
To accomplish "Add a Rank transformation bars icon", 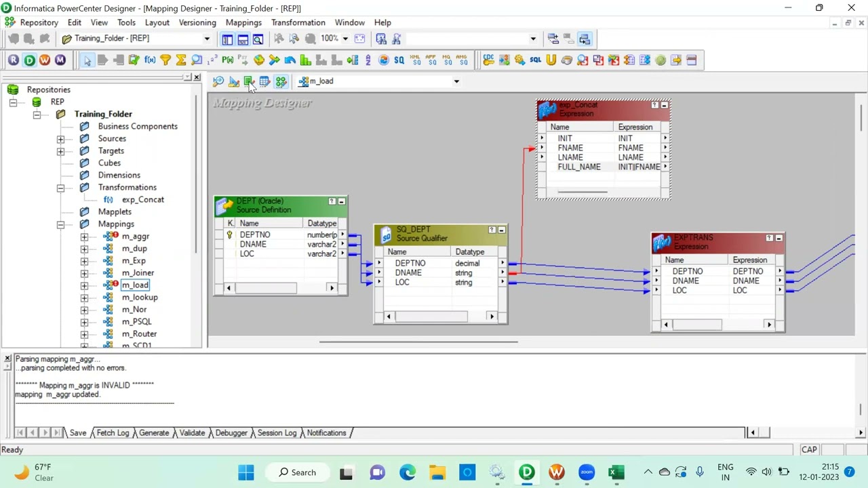I will [x=305, y=60].
